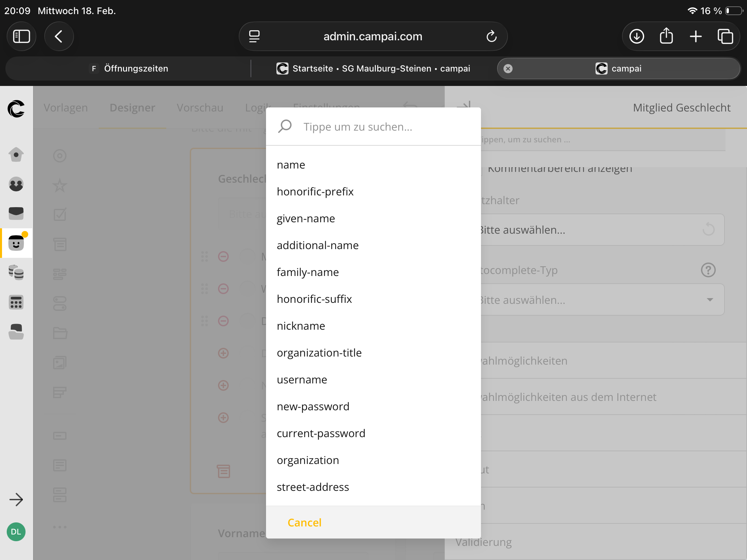Open the members faces sidebar icon
Image resolution: width=747 pixels, height=560 pixels.
coord(16,184)
